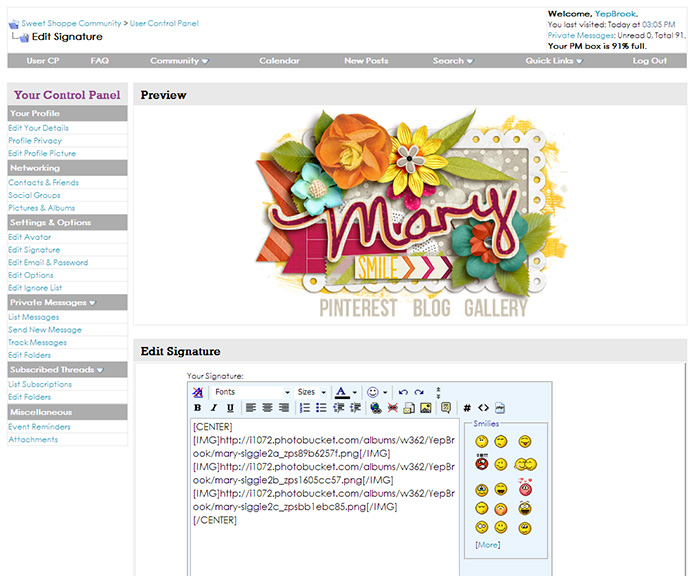
Task: Increase the text indent
Action: 355,408
